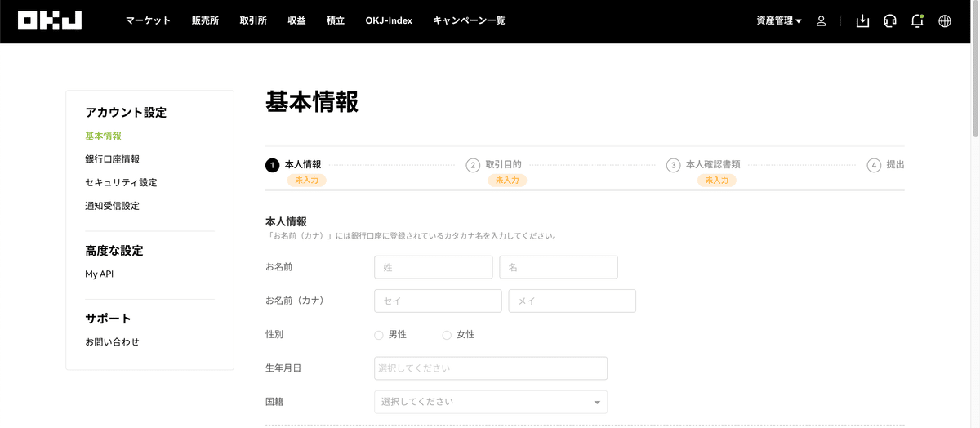Click the 基本情報 page heading
The height and width of the screenshot is (428, 980).
tap(312, 102)
